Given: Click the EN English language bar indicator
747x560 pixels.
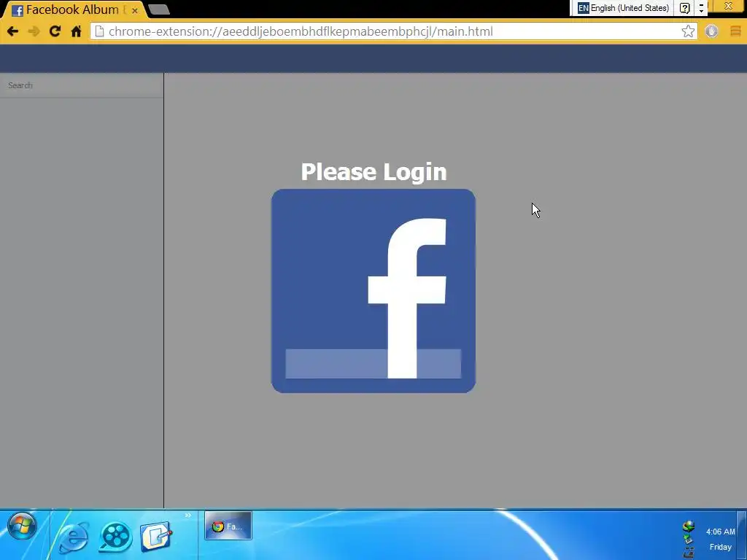Looking at the screenshot, I should tap(623, 8).
